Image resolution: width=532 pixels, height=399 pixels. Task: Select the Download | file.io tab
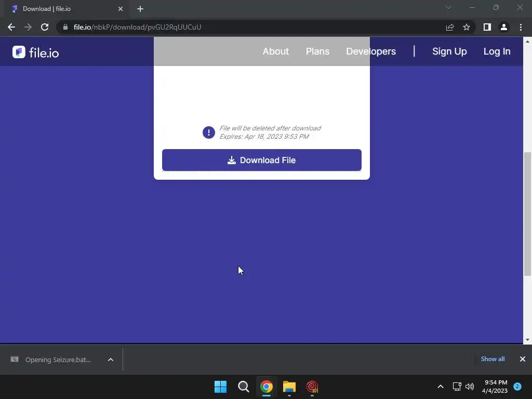pos(66,9)
